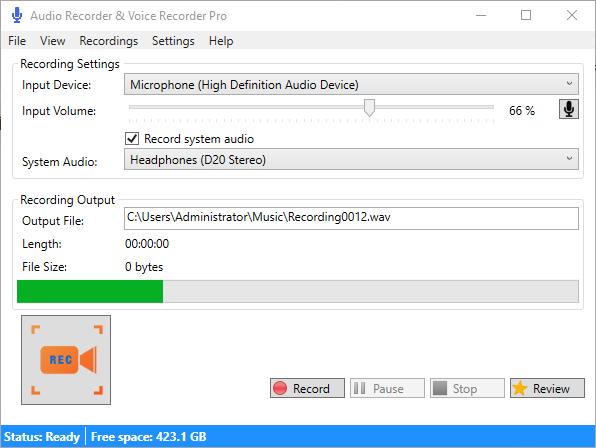Click the 66 % volume value
Image resolution: width=596 pixels, height=448 pixels.
tap(522, 111)
